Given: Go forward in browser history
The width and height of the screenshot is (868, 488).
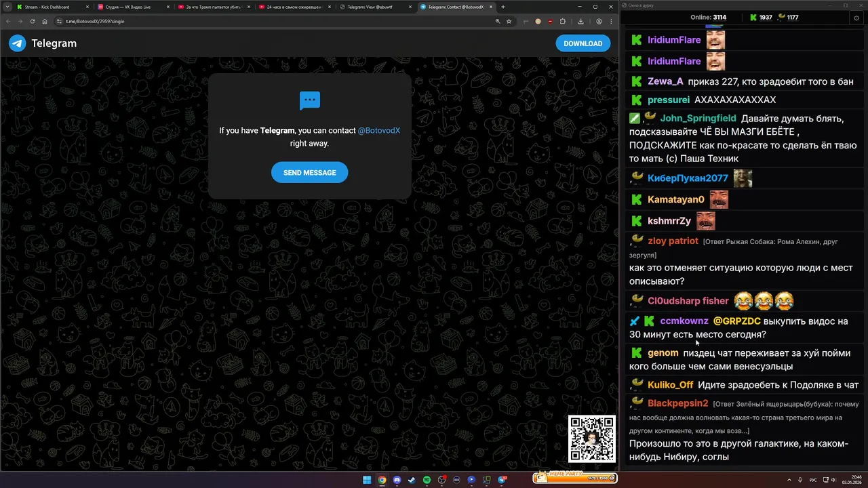Looking at the screenshot, I should pyautogui.click(x=20, y=21).
